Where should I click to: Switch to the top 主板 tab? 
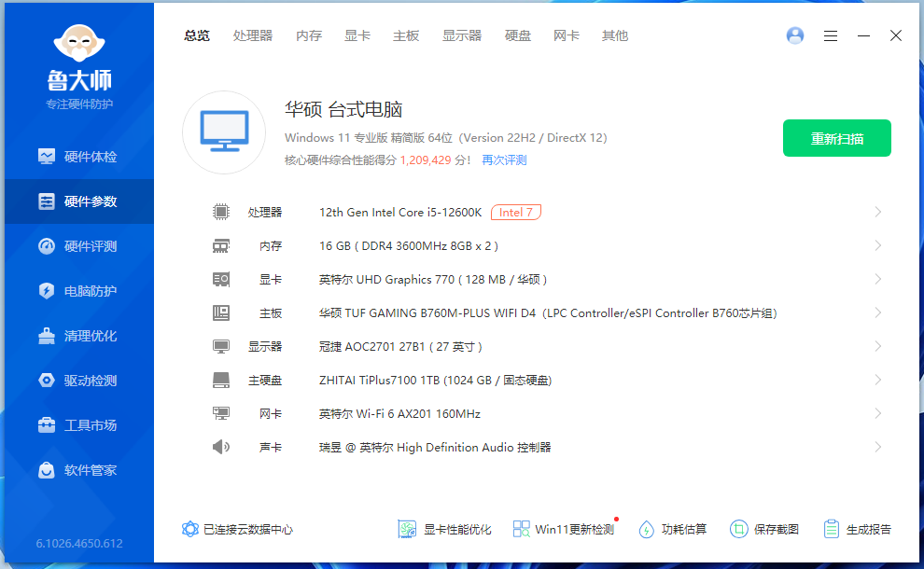406,36
